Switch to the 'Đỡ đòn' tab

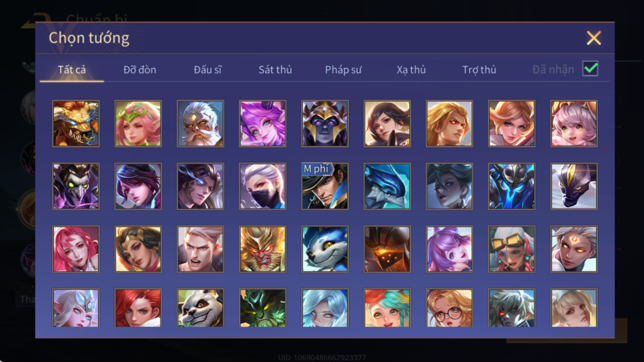point(140,70)
